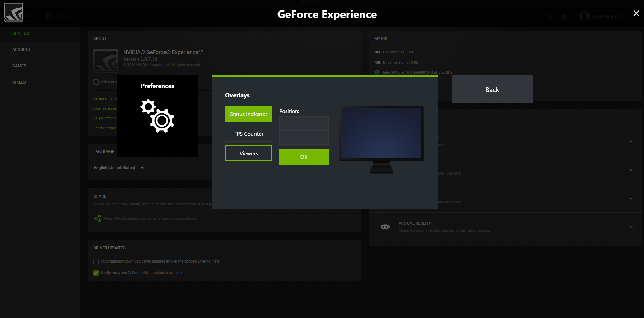Choose the bottom-right quadrant of the Position grid

click(316, 138)
